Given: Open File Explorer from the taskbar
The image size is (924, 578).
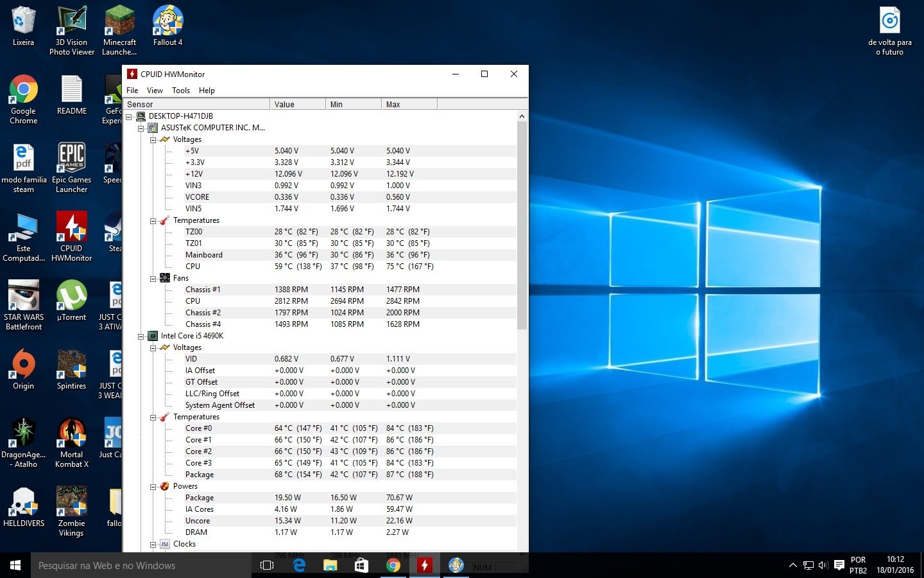Looking at the screenshot, I should click(x=330, y=565).
